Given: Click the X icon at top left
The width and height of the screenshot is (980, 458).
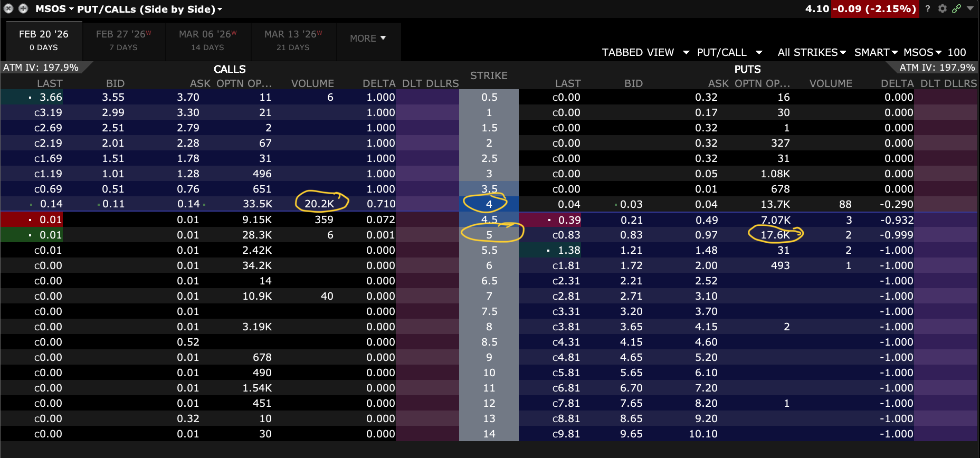Looking at the screenshot, I should (x=8, y=8).
